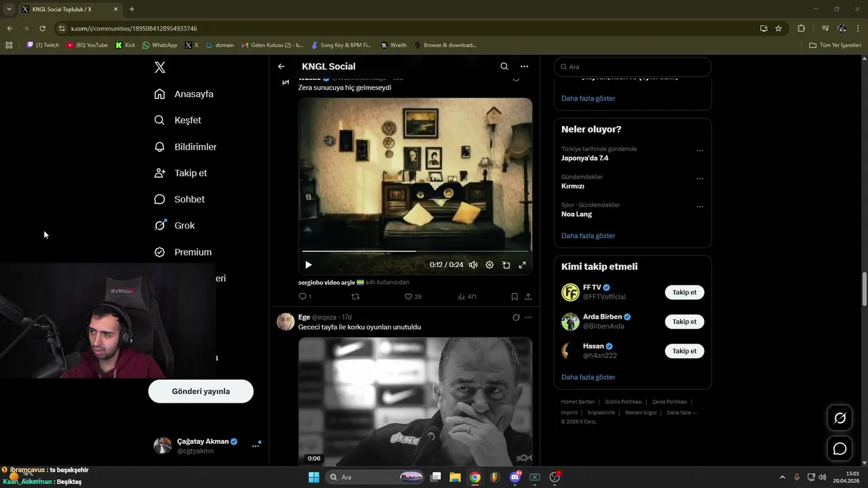Open File Explorer from taskbar

pyautogui.click(x=455, y=477)
